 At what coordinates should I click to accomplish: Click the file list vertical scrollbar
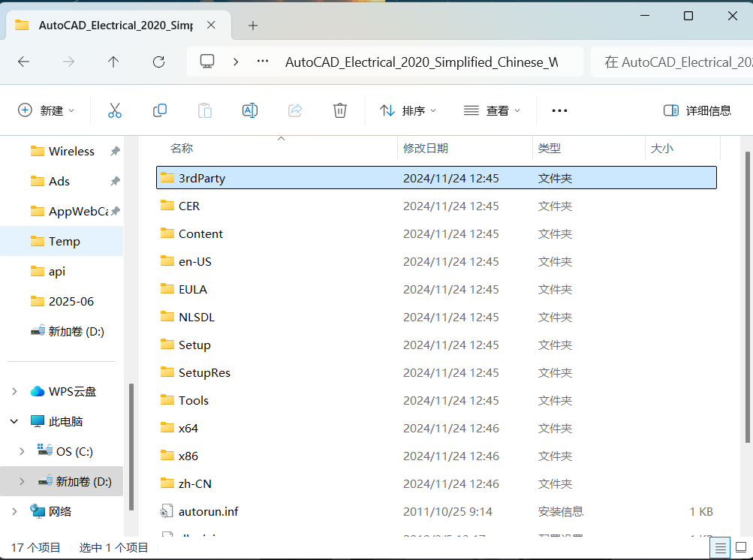pos(747,297)
